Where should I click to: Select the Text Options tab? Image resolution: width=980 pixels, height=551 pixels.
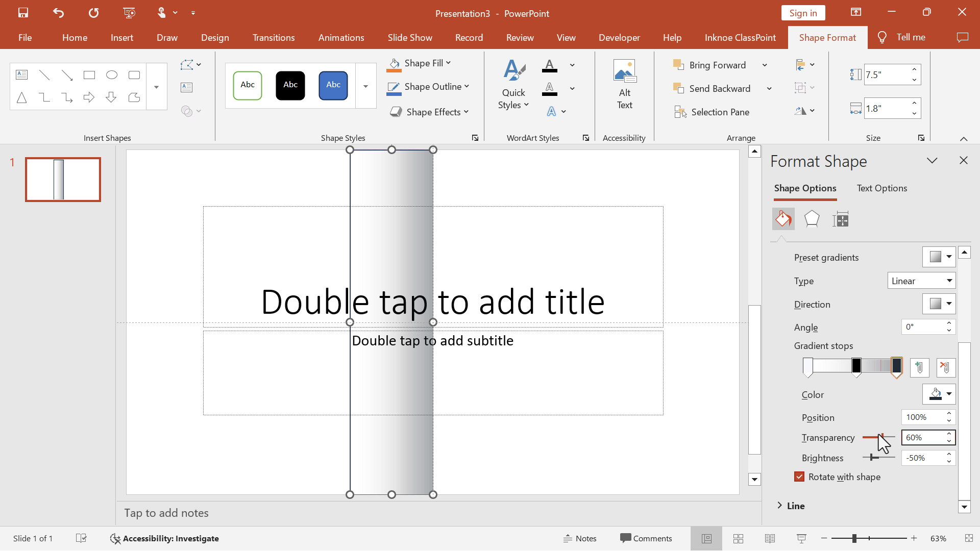(881, 188)
